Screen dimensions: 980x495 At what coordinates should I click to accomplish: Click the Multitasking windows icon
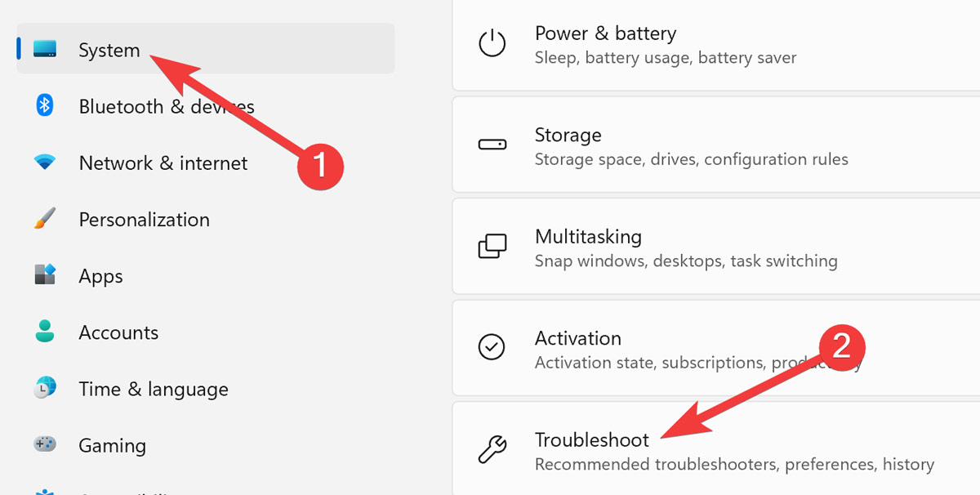(492, 246)
